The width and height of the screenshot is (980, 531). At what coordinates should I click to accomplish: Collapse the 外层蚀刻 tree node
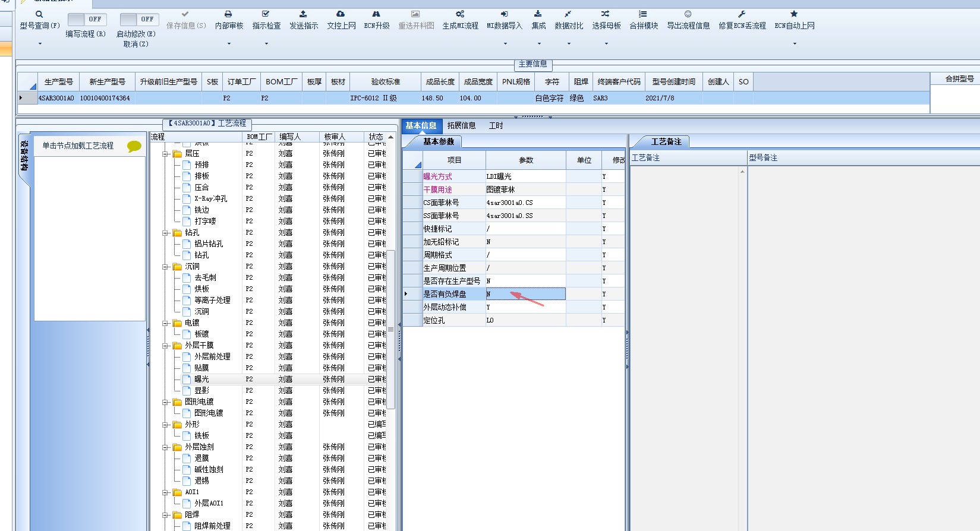166,447
